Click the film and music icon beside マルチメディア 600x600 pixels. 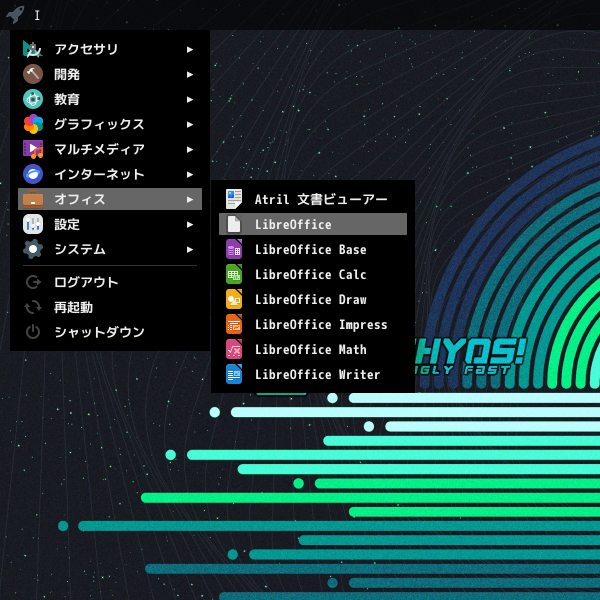pos(33,149)
